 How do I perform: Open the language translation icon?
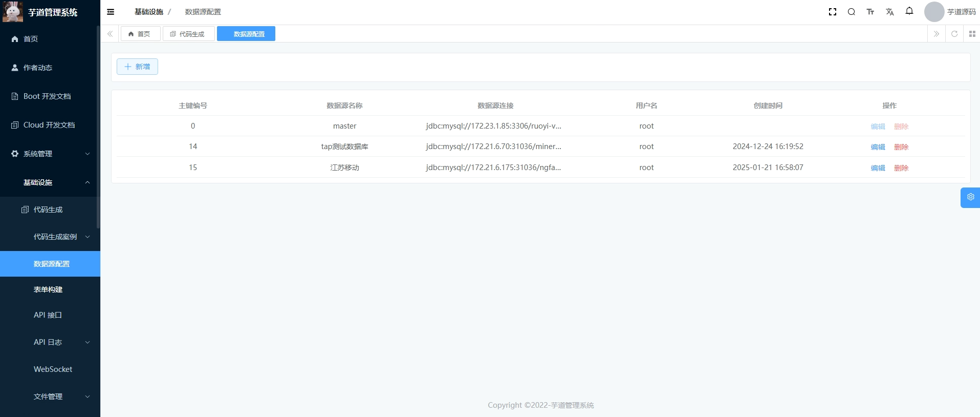[x=889, y=12]
